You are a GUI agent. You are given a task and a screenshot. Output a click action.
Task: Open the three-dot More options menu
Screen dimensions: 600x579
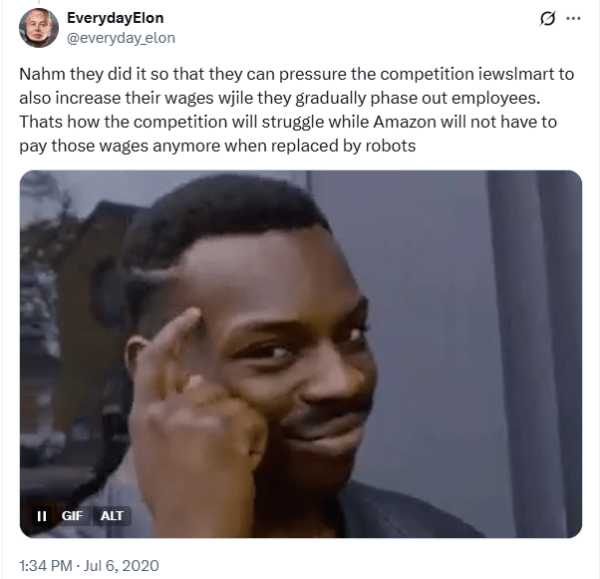pyautogui.click(x=573, y=18)
